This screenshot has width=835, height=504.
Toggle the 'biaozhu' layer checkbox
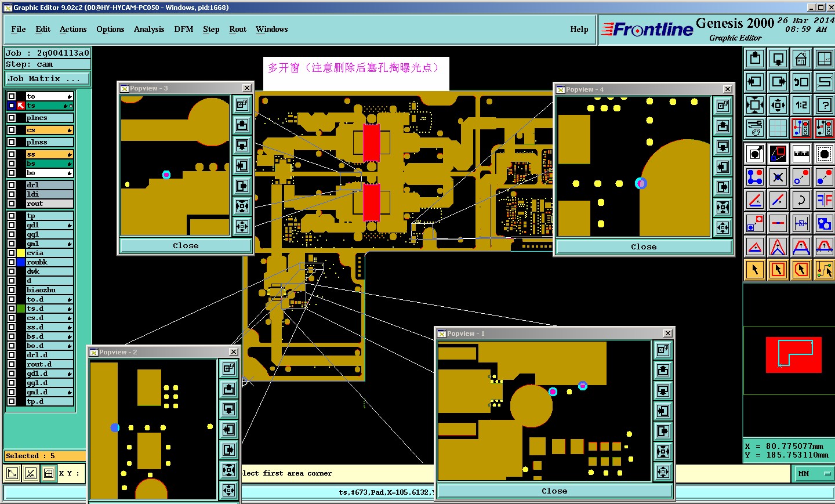coord(12,290)
